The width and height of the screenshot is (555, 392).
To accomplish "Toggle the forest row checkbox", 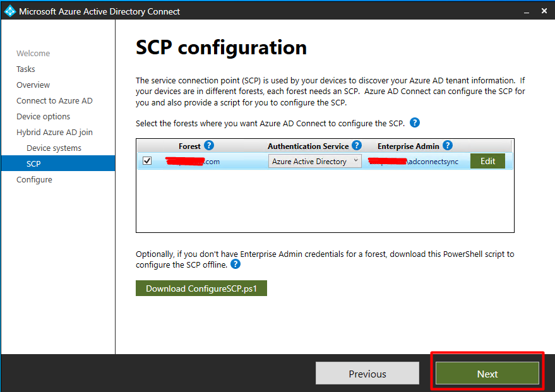I will (147, 161).
